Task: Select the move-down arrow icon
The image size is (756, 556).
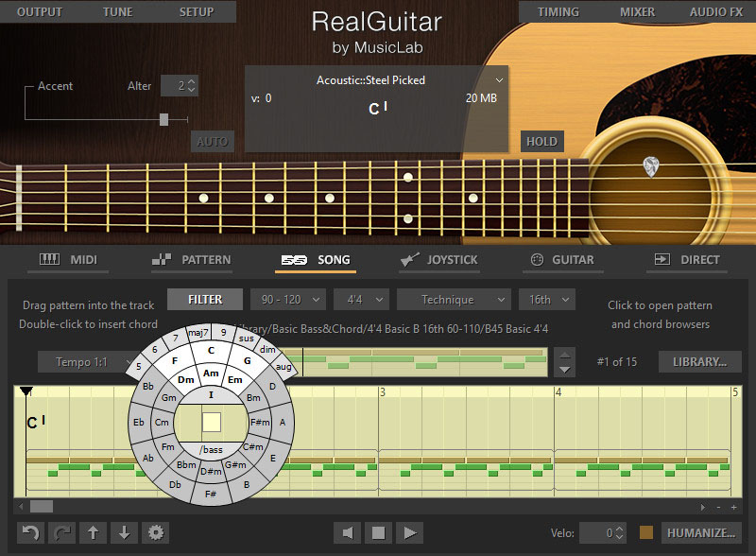Action: pyautogui.click(x=124, y=533)
